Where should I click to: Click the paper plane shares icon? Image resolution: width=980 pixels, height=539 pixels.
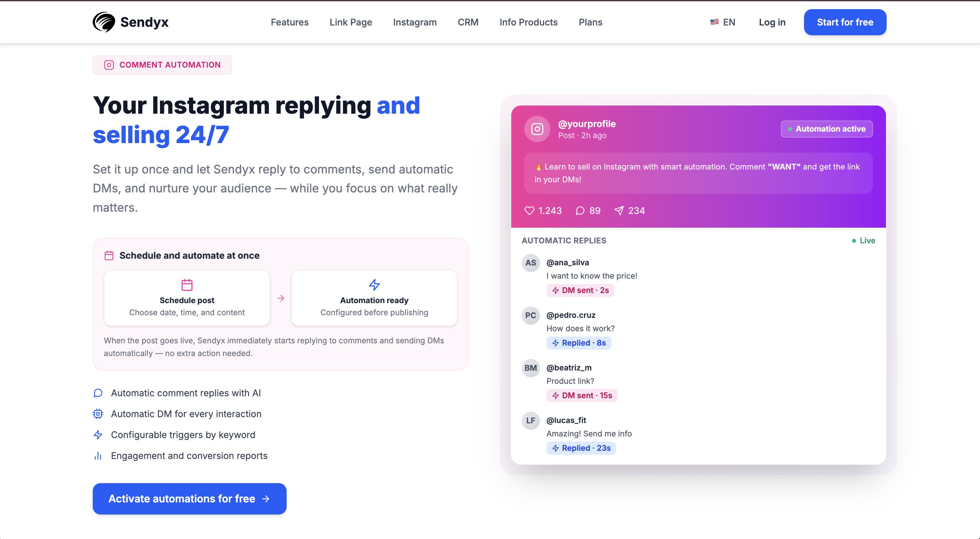[x=619, y=210]
